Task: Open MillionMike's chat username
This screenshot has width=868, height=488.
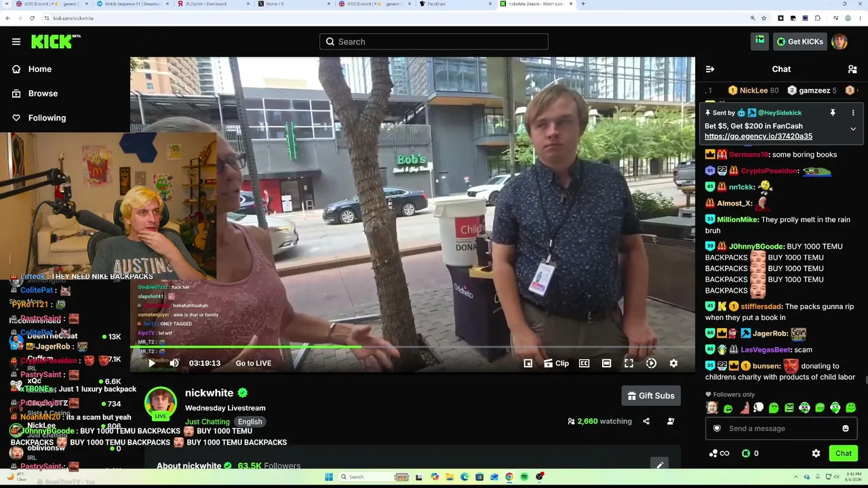Action: 737,220
